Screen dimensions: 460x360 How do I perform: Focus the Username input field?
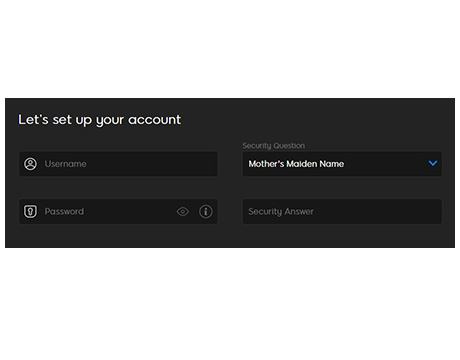click(x=118, y=164)
